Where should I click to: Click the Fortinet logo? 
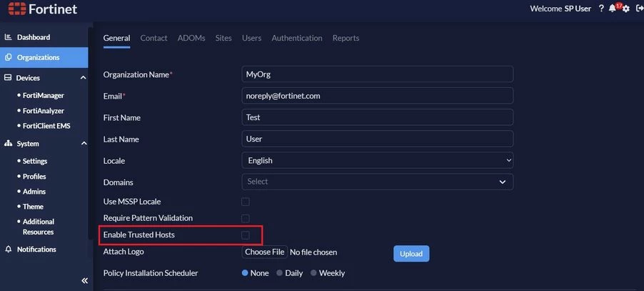pos(43,9)
